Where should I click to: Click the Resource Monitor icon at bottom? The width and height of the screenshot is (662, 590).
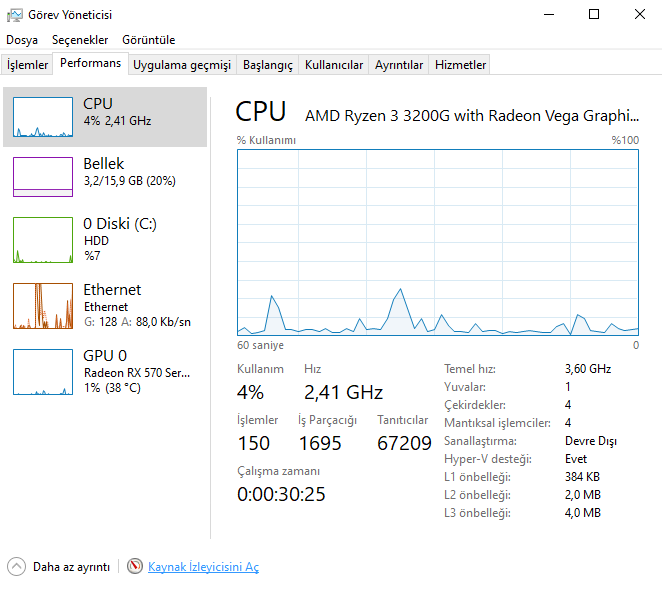(x=135, y=566)
